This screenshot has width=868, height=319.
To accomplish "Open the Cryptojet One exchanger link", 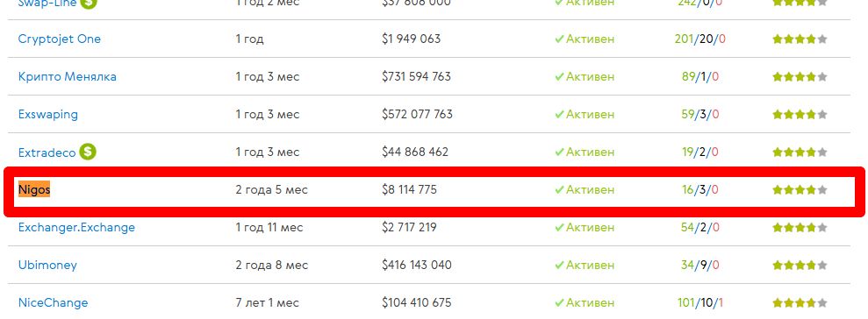I will click(x=59, y=39).
